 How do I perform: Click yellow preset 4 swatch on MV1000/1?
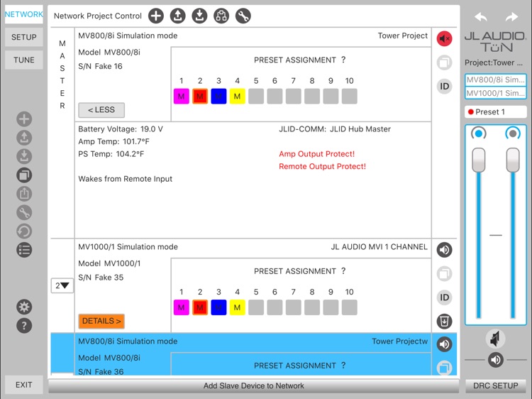237,307
